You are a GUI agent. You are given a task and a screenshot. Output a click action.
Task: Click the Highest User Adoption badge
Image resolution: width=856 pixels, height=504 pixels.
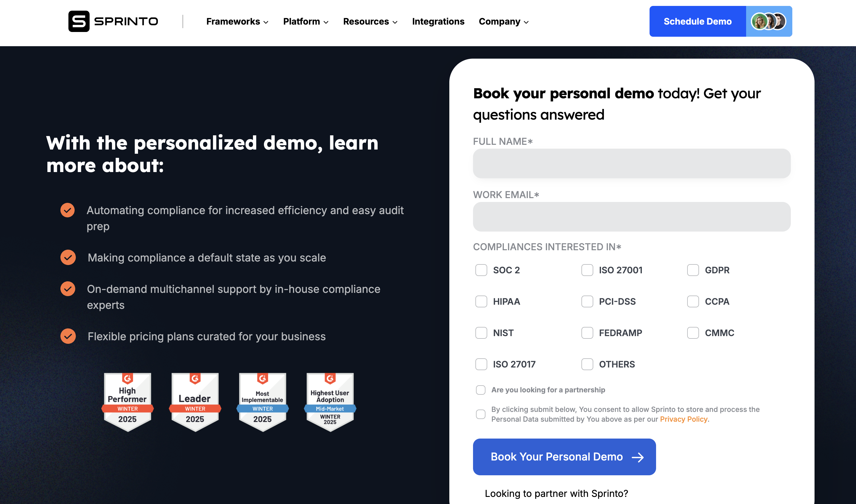point(330,402)
